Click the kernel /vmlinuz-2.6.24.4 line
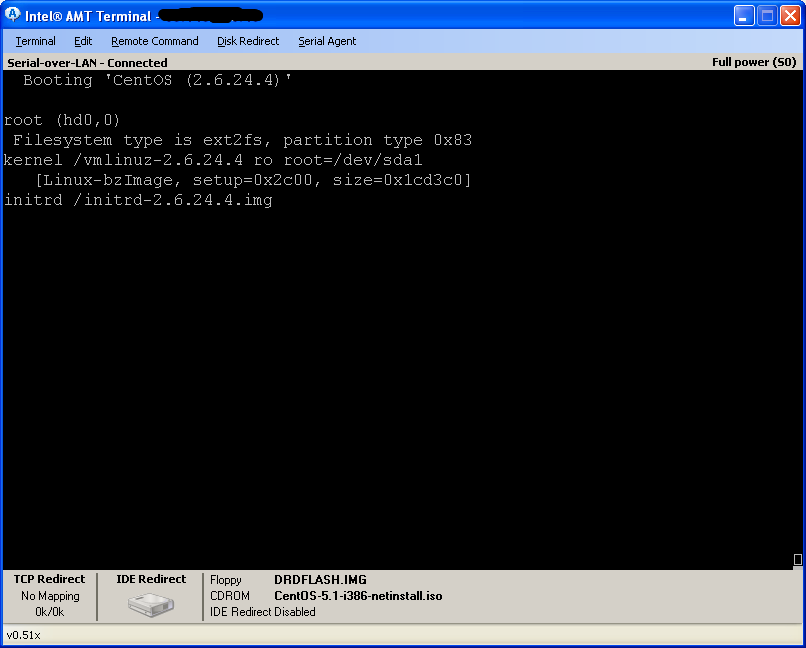 point(213,160)
